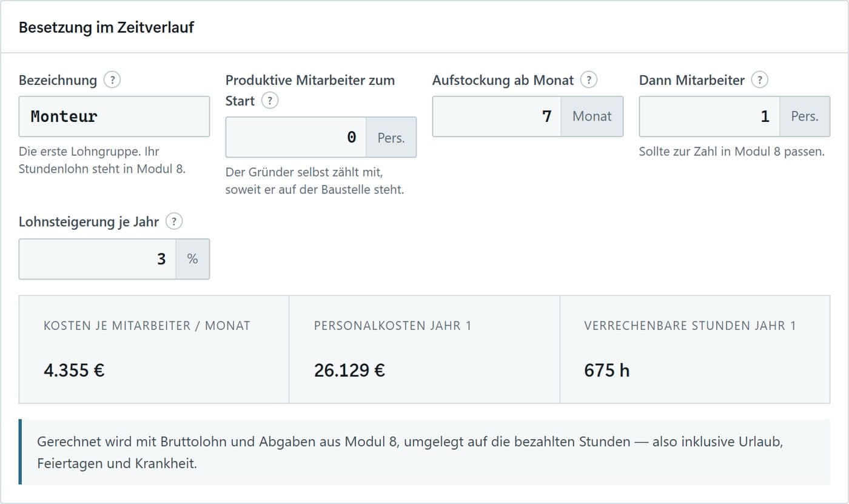Select the value 26.129 €
Image resolution: width=849 pixels, height=504 pixels.
[349, 370]
